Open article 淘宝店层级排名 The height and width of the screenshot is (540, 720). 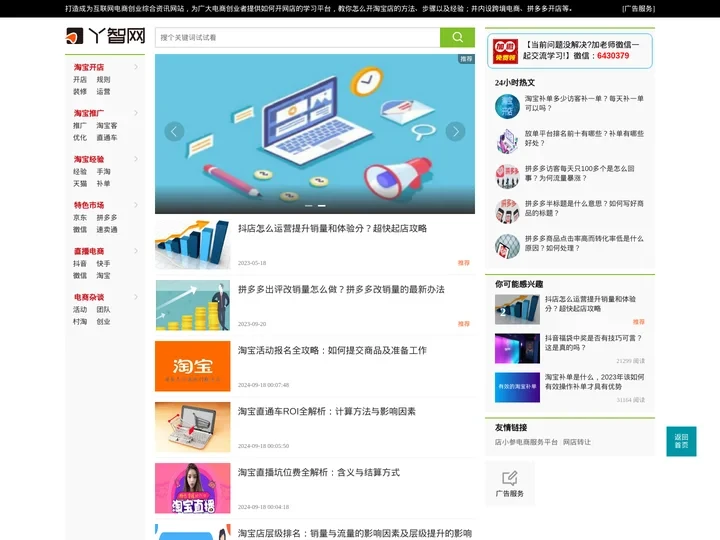pos(354,533)
